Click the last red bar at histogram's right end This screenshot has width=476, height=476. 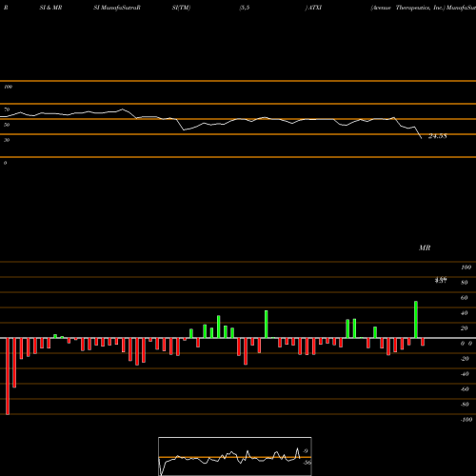coord(423,342)
